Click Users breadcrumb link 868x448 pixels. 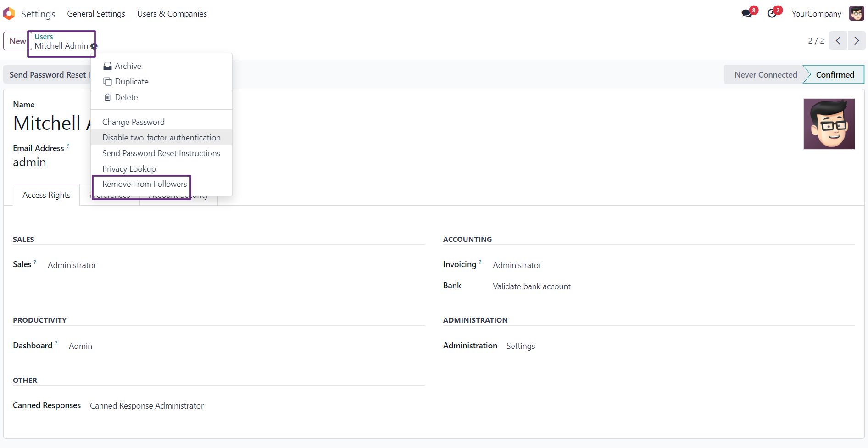tap(44, 37)
